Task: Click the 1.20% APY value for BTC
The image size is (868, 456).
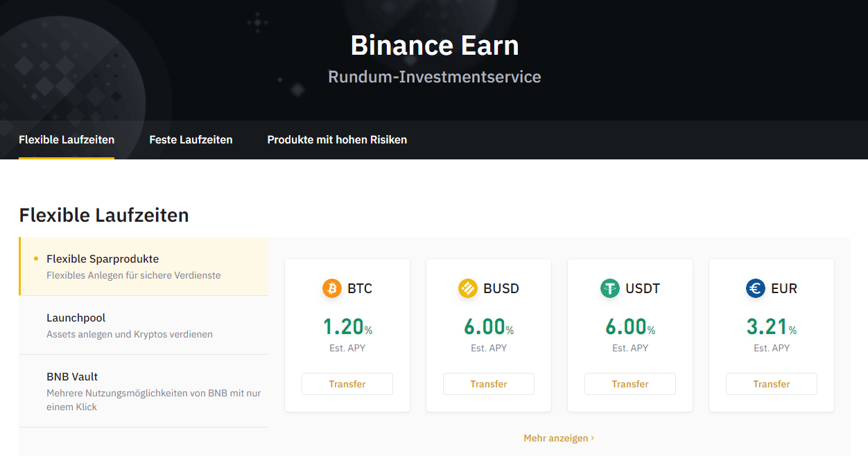Action: coord(347,326)
